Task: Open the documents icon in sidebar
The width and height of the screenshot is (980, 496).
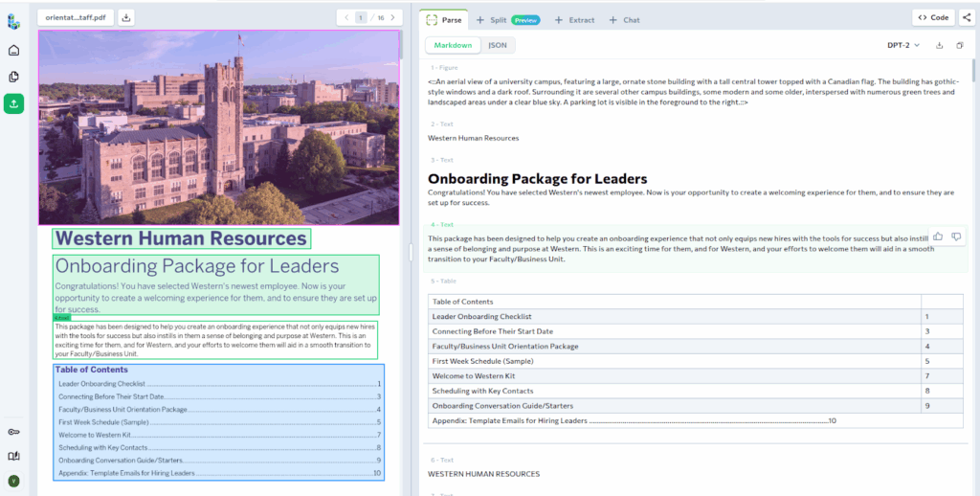Action: click(13, 77)
